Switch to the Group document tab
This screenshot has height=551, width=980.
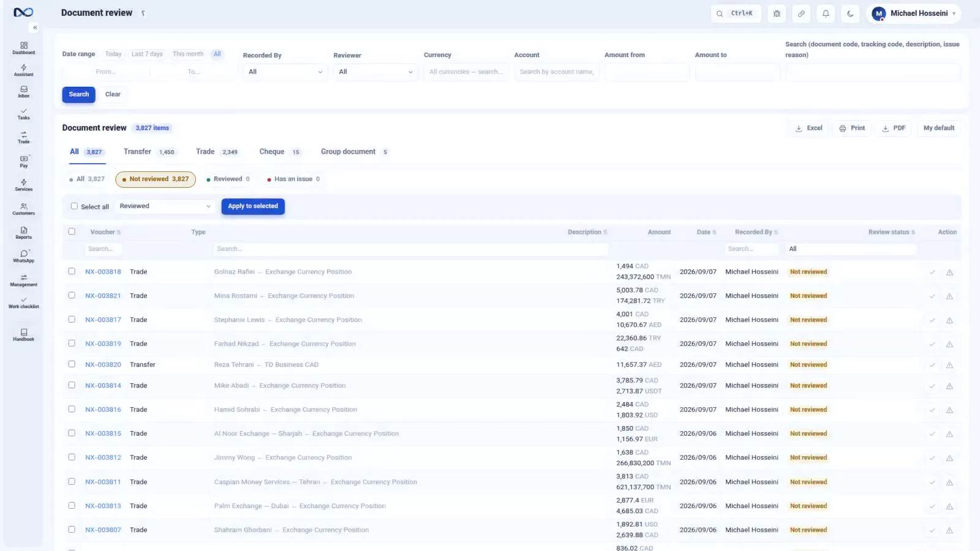click(x=355, y=152)
